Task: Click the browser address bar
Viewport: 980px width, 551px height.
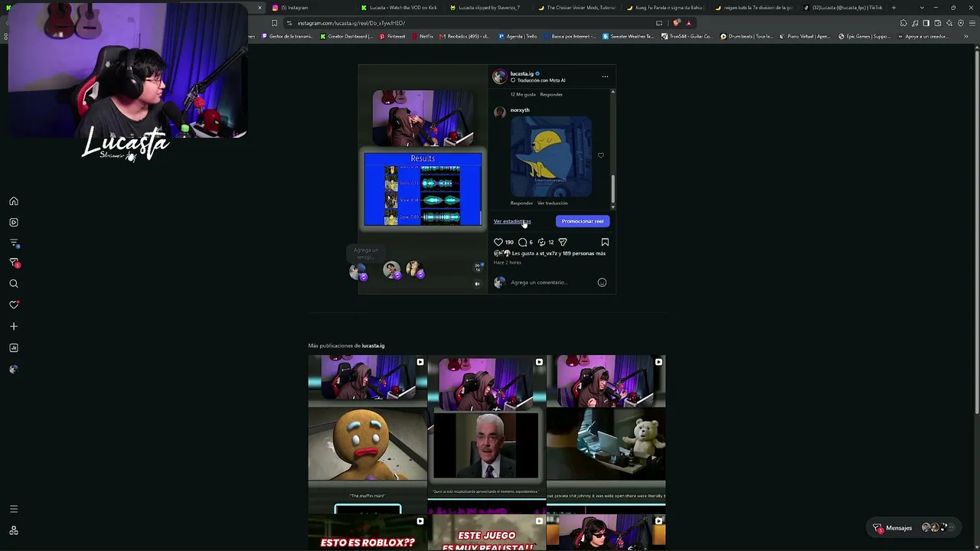Action: click(x=467, y=23)
